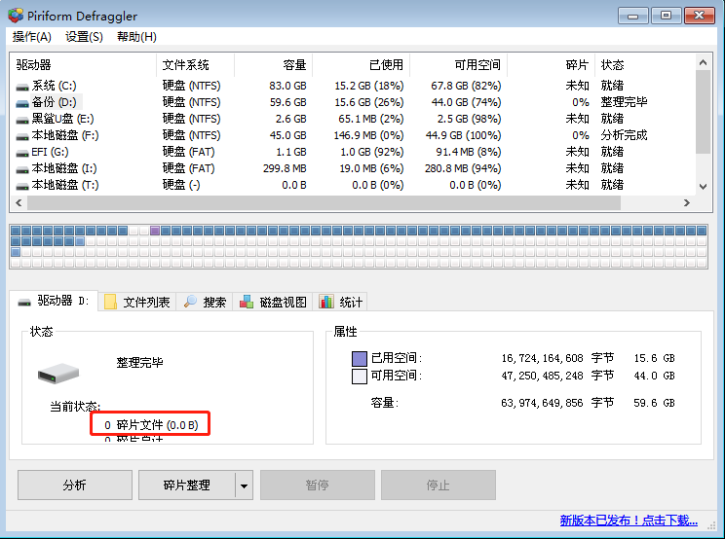Click the 已用空间 purple color swatch
Image resolution: width=725 pixels, height=539 pixels.
[x=359, y=358]
